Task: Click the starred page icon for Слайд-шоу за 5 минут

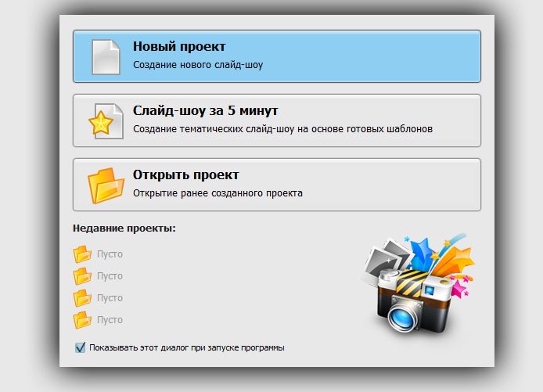Action: click(x=106, y=121)
